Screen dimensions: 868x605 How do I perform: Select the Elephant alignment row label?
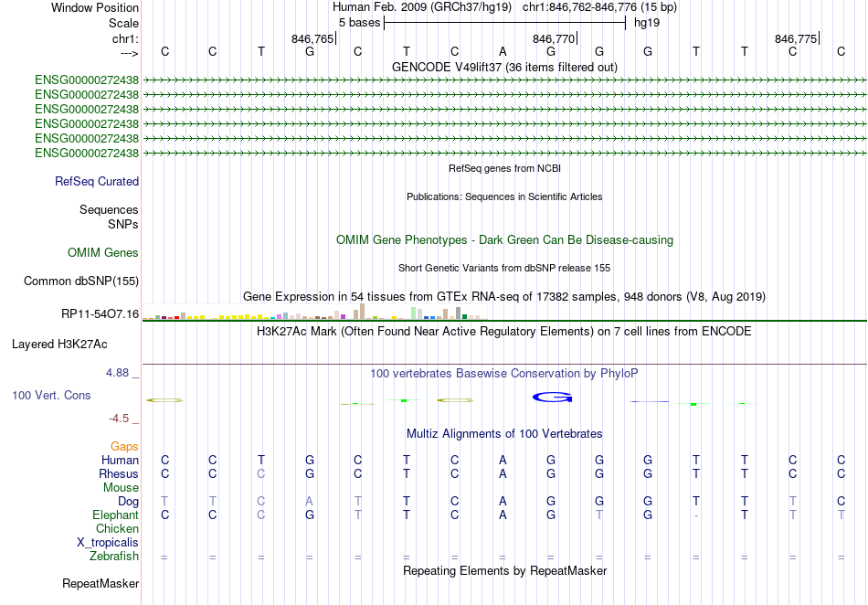click(116, 515)
